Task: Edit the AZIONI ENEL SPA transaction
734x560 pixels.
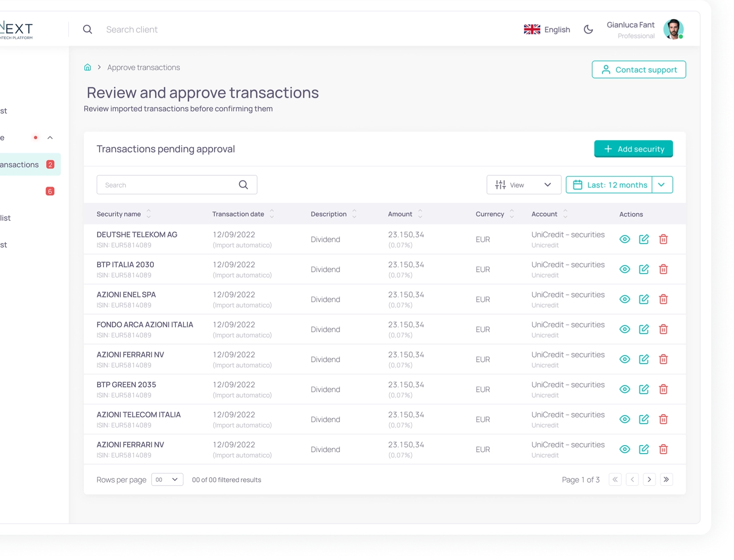Action: 644,299
